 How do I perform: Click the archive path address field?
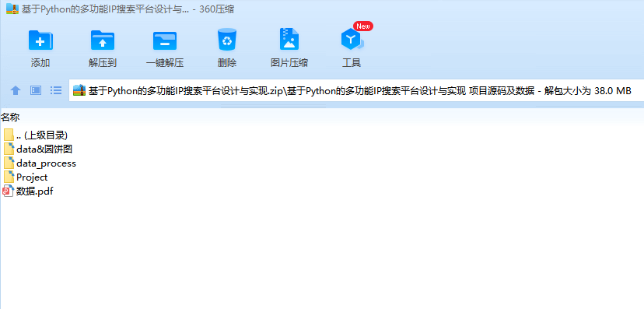(356, 91)
